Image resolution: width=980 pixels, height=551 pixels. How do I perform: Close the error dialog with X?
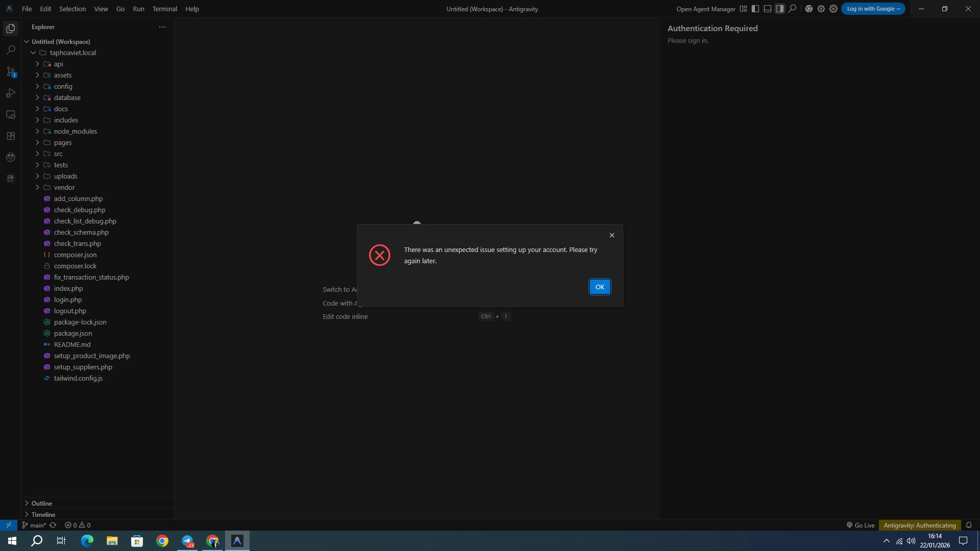click(x=612, y=235)
